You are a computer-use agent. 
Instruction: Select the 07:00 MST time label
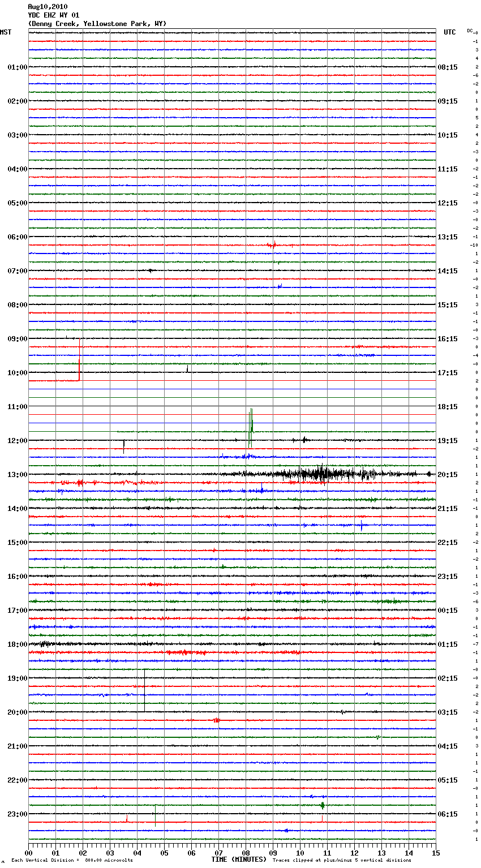click(x=18, y=271)
